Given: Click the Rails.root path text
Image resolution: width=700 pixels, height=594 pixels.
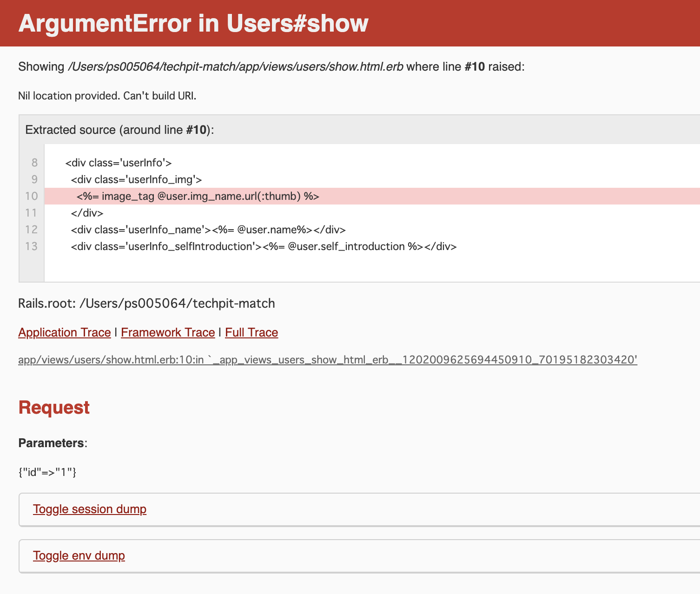Looking at the screenshot, I should click(x=146, y=304).
